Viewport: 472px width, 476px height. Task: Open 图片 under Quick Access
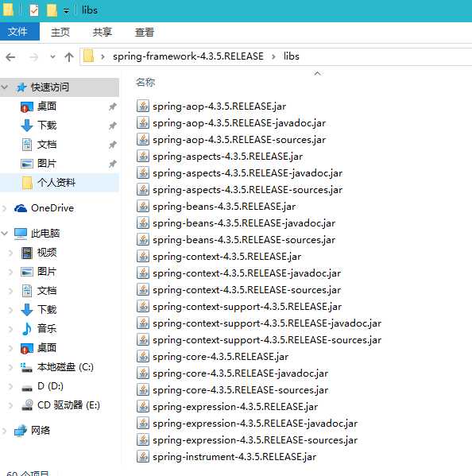click(47, 164)
